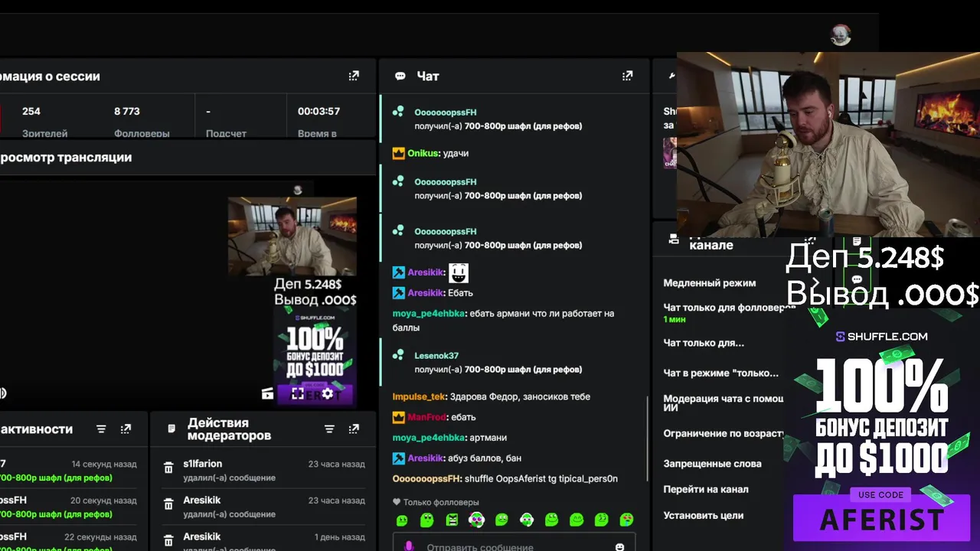Click the document icon beside Действия модераторов
This screenshot has width=980, height=551.
[171, 429]
